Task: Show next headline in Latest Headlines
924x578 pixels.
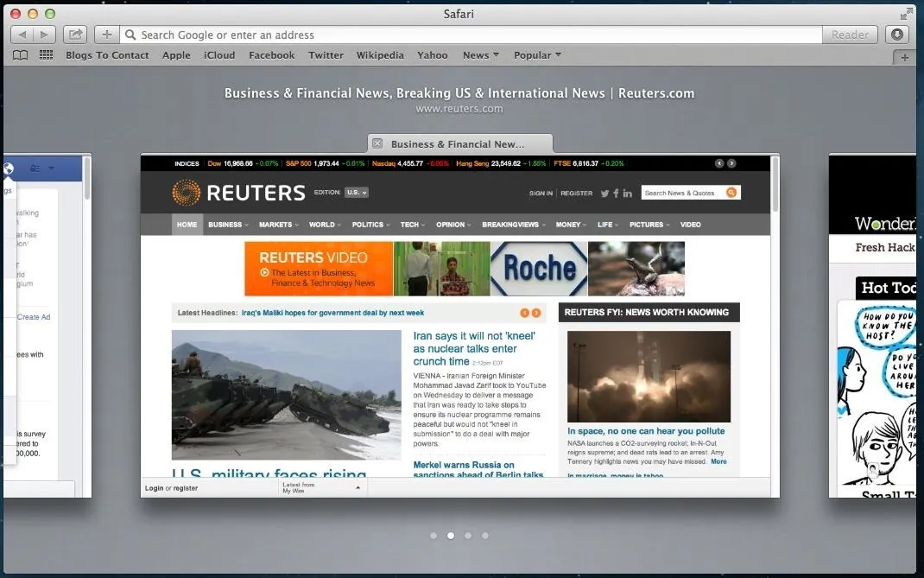Action: click(536, 313)
